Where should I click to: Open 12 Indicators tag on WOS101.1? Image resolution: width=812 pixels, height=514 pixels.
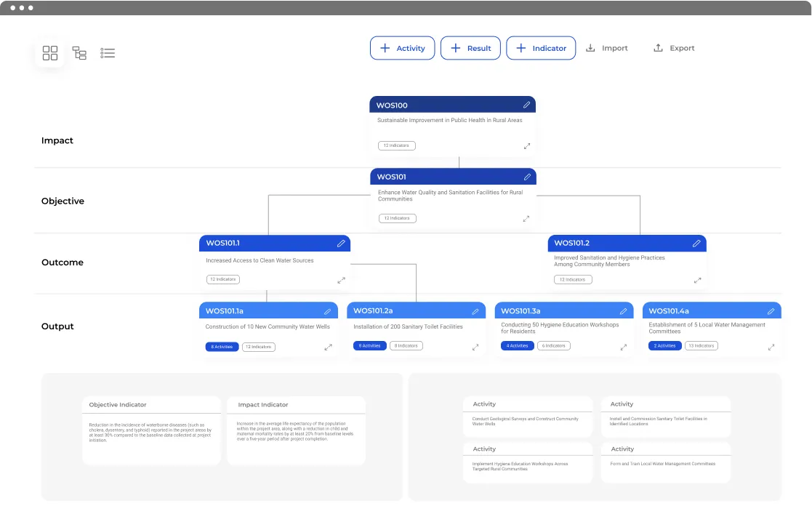(x=223, y=279)
